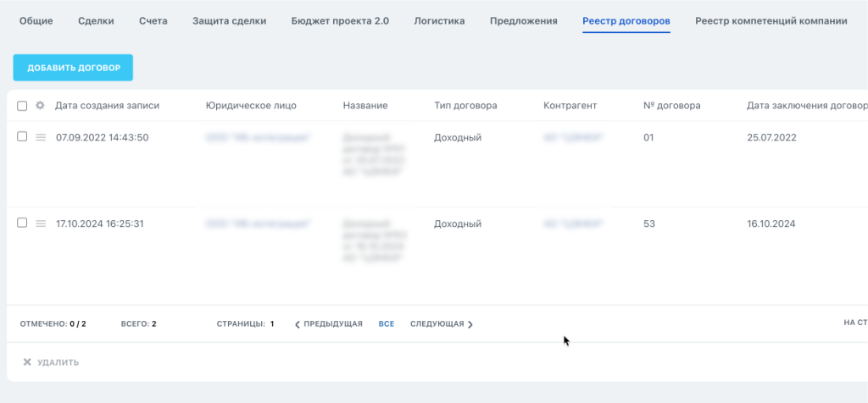Click contract number 53 cell

tap(649, 224)
